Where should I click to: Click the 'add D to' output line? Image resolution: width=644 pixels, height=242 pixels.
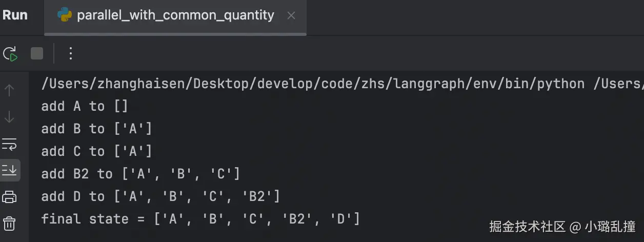[x=160, y=197]
